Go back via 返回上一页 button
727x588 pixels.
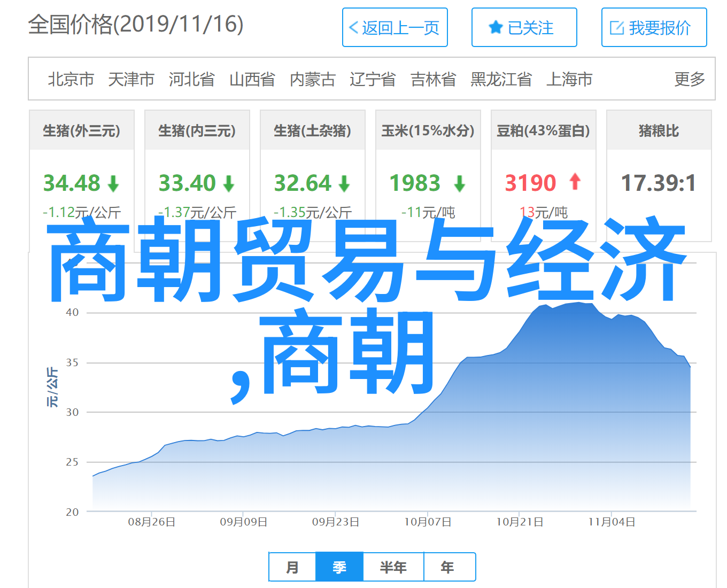(395, 27)
